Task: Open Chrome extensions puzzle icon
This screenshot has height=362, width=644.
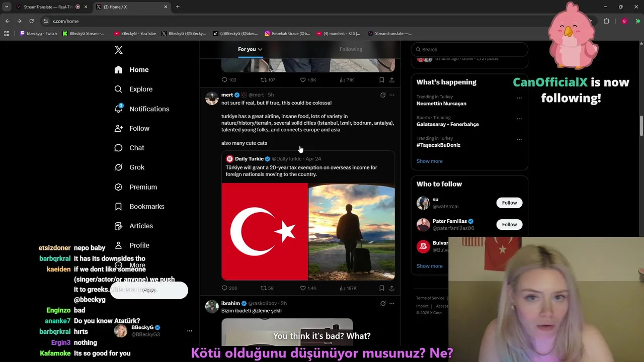Action: pos(606,21)
